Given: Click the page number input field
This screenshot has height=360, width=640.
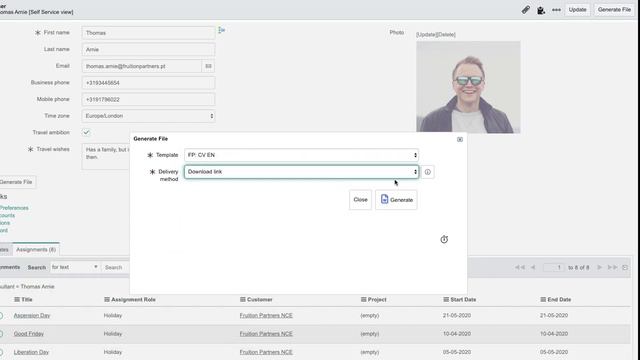Looking at the screenshot, I should (554, 267).
